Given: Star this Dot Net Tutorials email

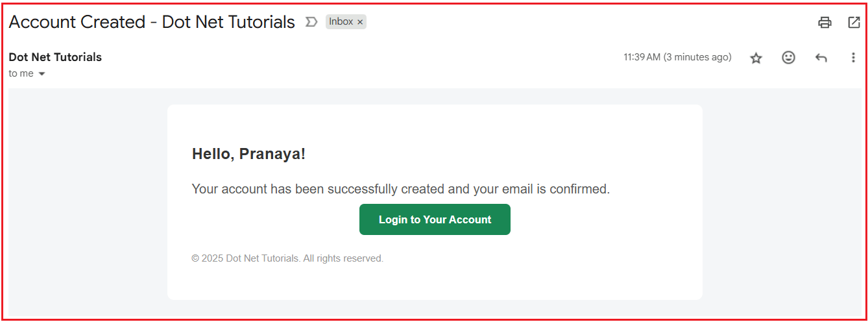Looking at the screenshot, I should [x=756, y=58].
